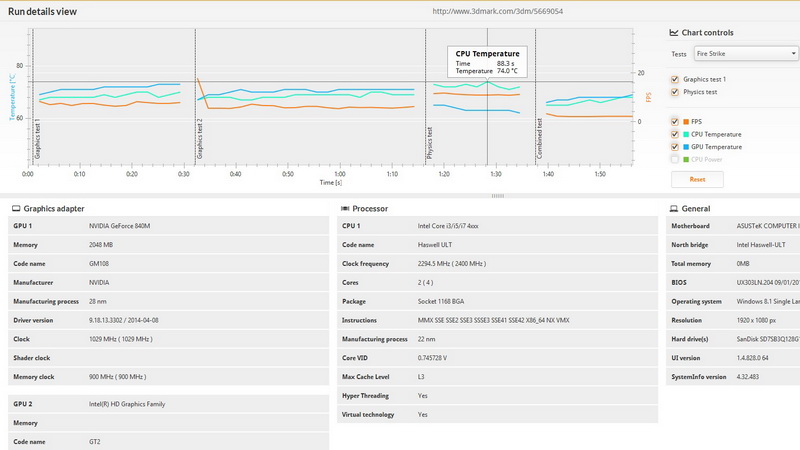
Task: Select driver version 9.18.13.3302 text
Action: coord(123,320)
